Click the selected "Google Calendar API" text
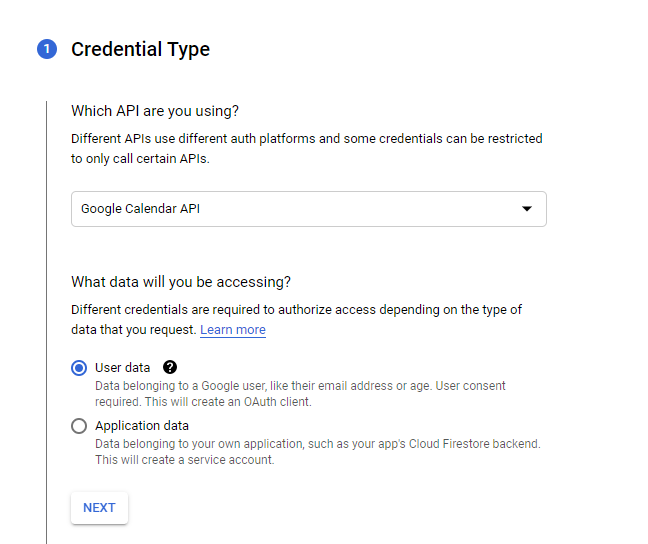 (141, 209)
